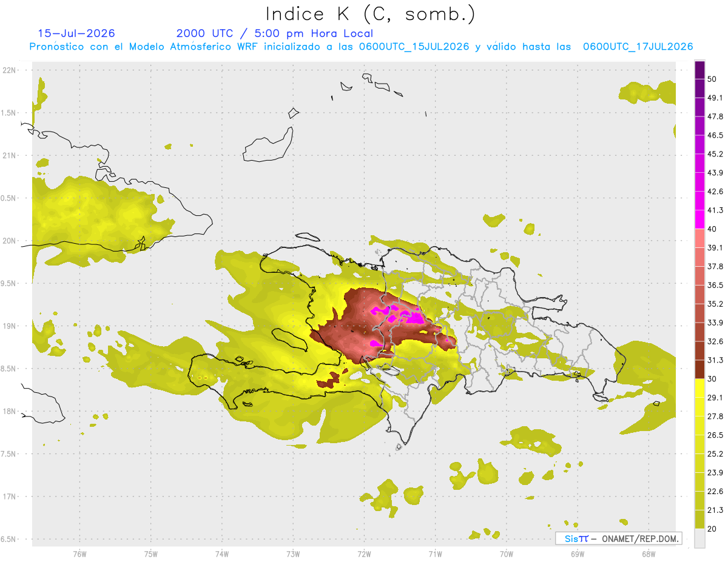Click the "22N" latitude label
Image resolution: width=728 pixels, height=562 pixels.
[x=10, y=70]
